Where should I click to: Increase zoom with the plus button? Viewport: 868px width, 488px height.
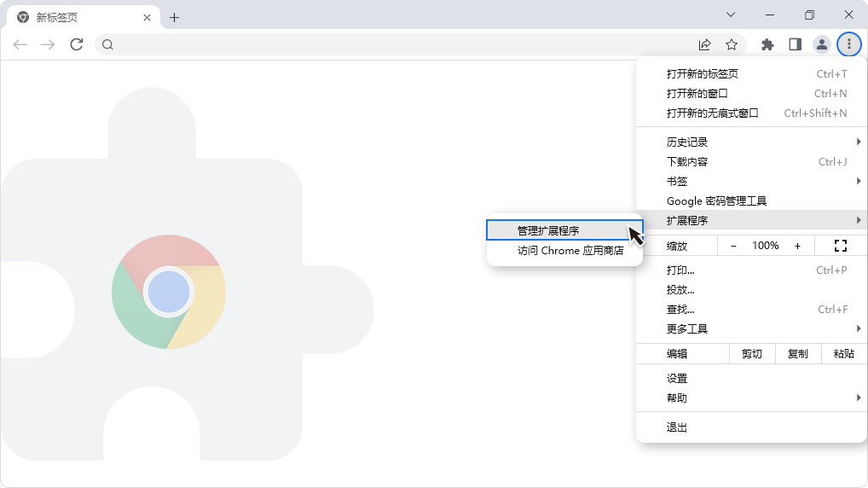tap(798, 246)
